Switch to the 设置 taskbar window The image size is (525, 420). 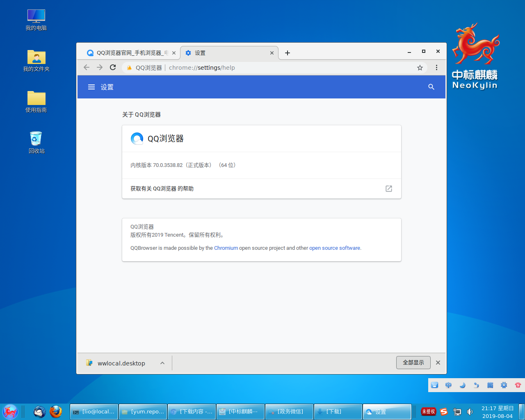pyautogui.click(x=387, y=412)
